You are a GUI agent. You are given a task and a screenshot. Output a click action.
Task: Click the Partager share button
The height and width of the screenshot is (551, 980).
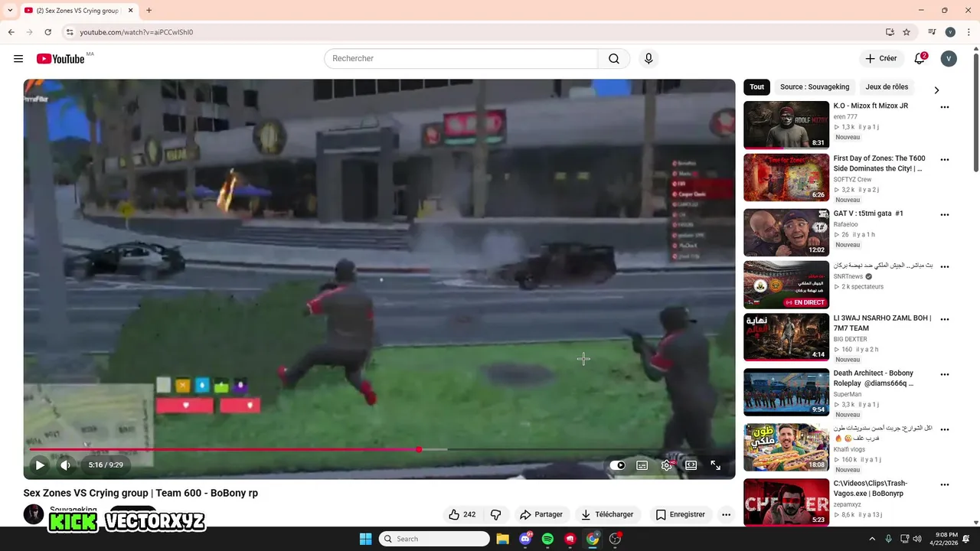[541, 514]
